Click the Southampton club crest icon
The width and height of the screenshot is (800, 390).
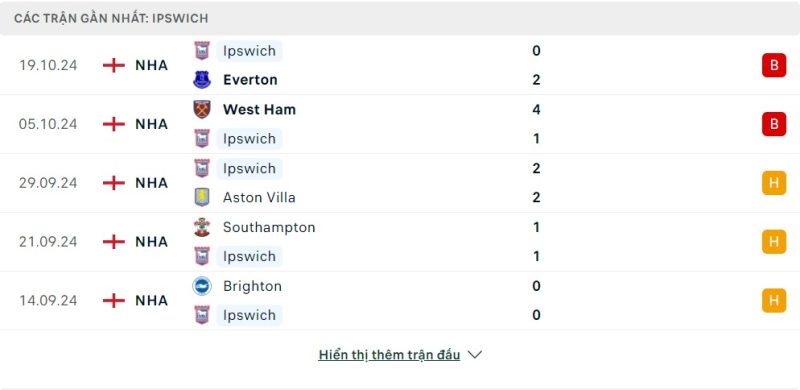[x=202, y=227]
